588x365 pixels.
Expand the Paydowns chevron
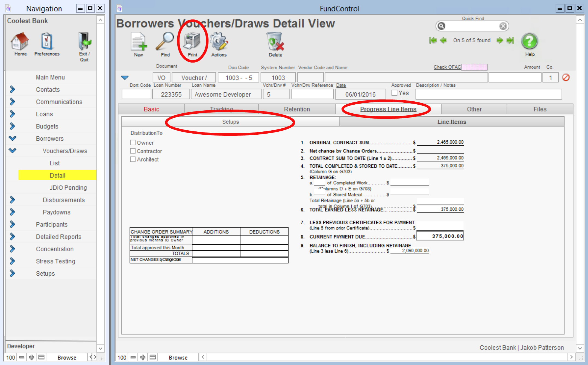[x=12, y=212]
